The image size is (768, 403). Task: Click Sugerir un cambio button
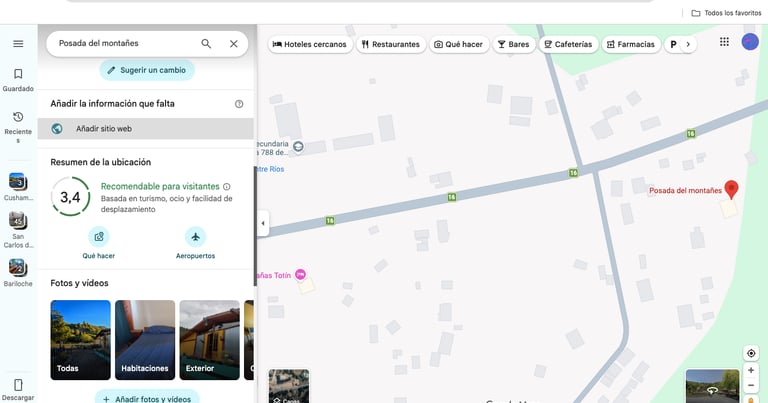coord(147,70)
